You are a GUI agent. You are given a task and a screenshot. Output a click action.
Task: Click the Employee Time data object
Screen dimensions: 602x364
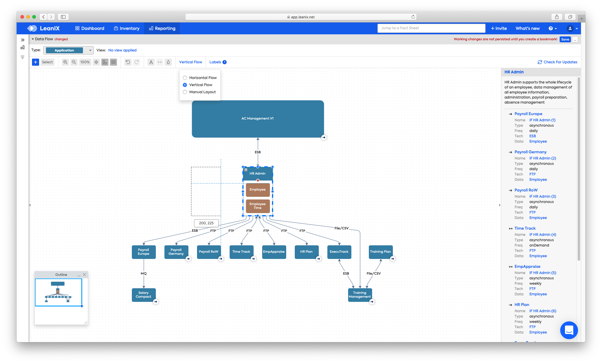coord(258,206)
